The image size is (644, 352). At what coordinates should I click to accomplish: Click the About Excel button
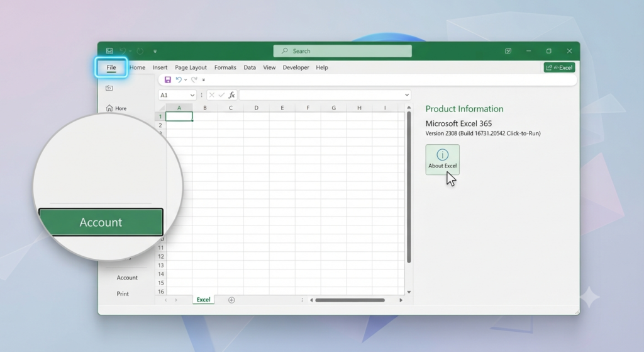point(442,159)
